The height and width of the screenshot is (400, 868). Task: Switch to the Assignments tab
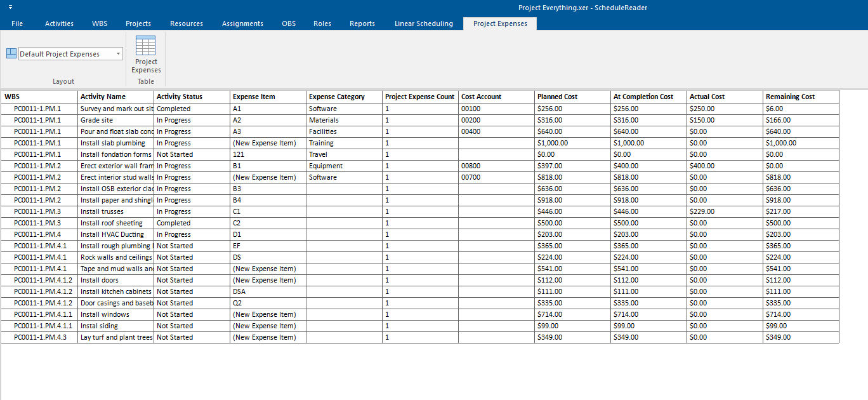(x=242, y=23)
